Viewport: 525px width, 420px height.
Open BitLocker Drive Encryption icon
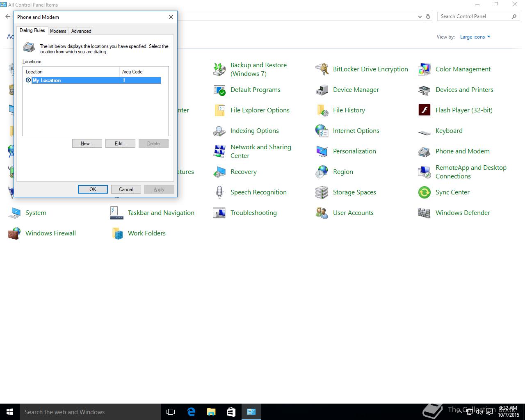pos(322,69)
